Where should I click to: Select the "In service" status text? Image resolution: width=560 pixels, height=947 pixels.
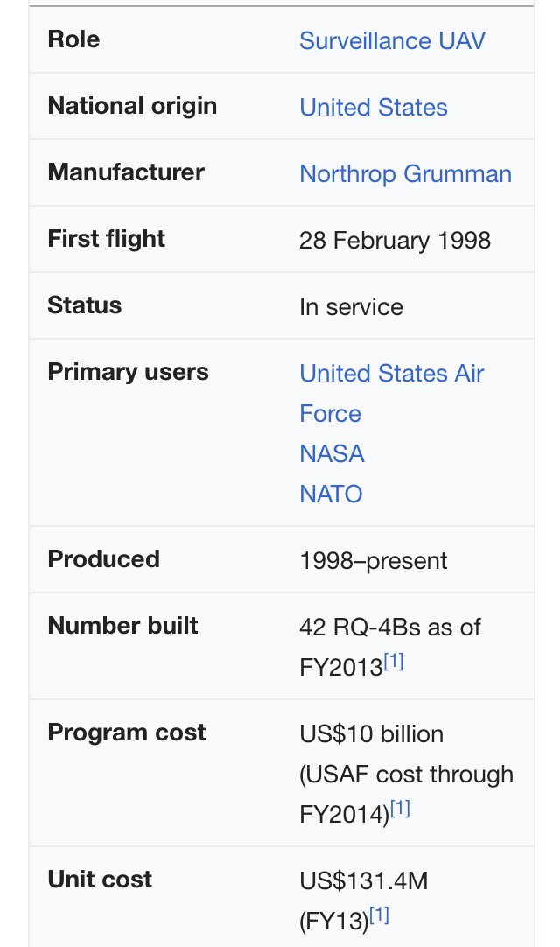coord(351,306)
